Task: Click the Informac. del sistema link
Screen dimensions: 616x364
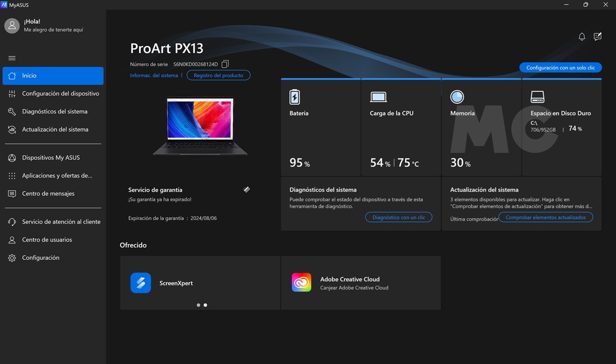Action: [154, 76]
